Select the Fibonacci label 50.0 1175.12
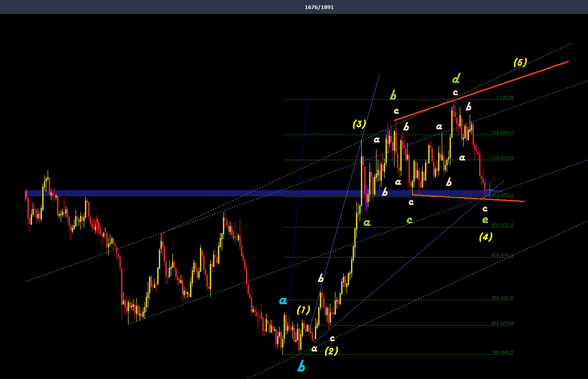 coord(503,225)
